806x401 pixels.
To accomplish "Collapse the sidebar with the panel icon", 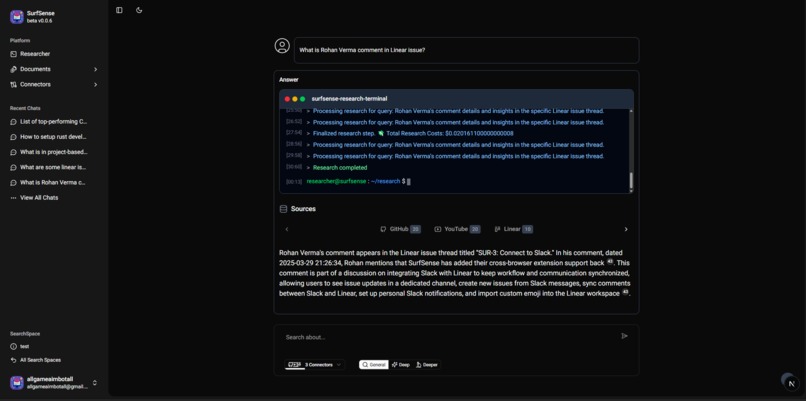I will click(119, 10).
